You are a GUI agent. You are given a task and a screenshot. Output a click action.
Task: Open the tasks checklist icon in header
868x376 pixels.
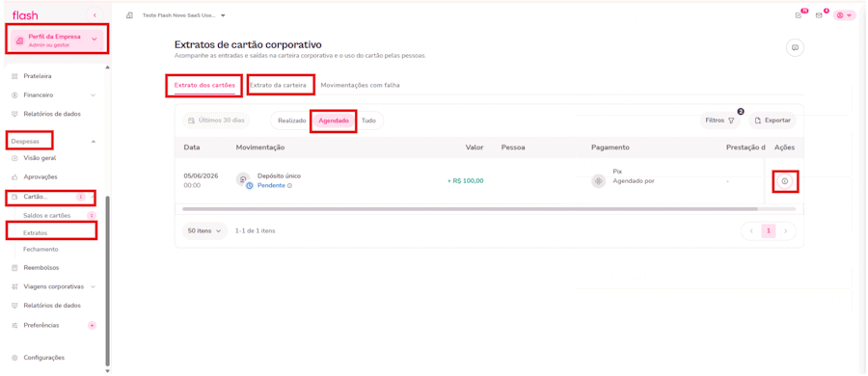tap(799, 15)
